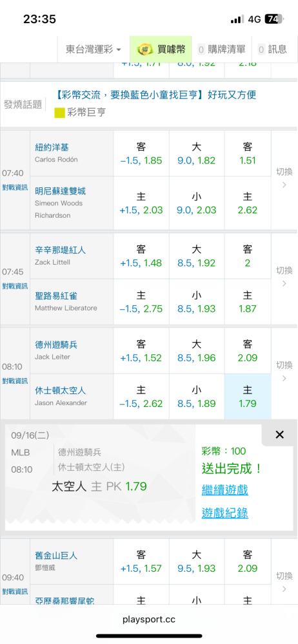This screenshot has width=298, height=644.
Task: Open the 購牌清單 tab
Action: pyautogui.click(x=221, y=50)
